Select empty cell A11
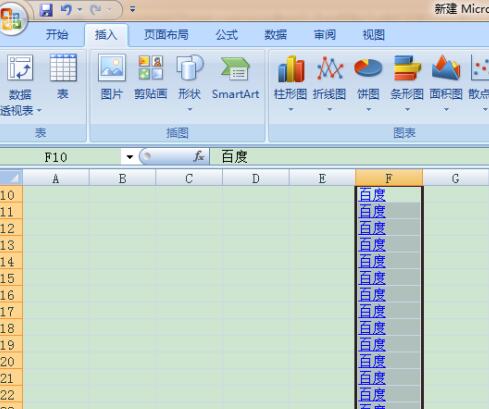Screen dimensions: 489x409 56,211
